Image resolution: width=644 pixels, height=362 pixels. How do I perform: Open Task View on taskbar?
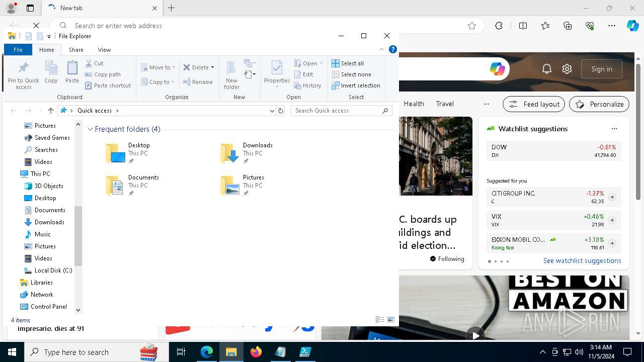[181, 352]
